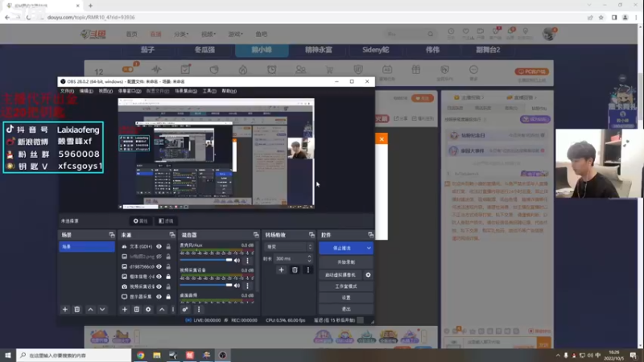Pop out the sources dock panel

pos(172,235)
